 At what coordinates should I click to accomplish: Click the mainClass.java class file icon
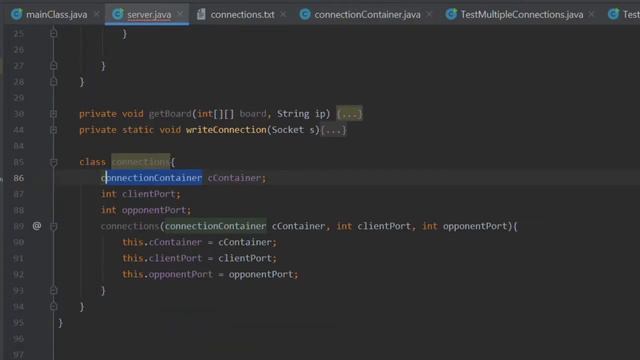17,14
